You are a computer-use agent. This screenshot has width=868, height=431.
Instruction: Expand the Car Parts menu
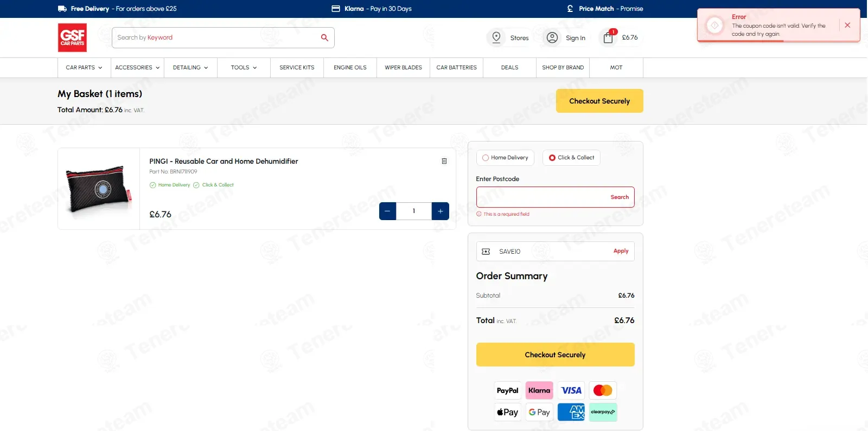pyautogui.click(x=84, y=68)
